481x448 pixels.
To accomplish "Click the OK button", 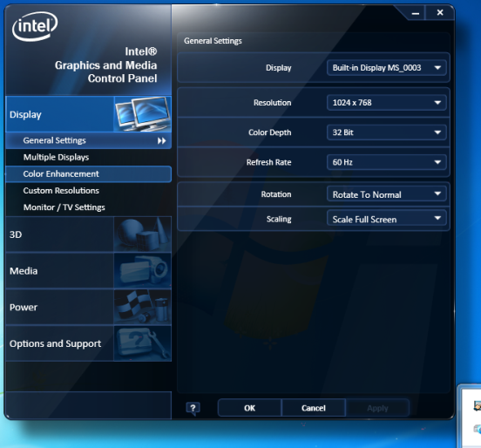I will pos(249,408).
